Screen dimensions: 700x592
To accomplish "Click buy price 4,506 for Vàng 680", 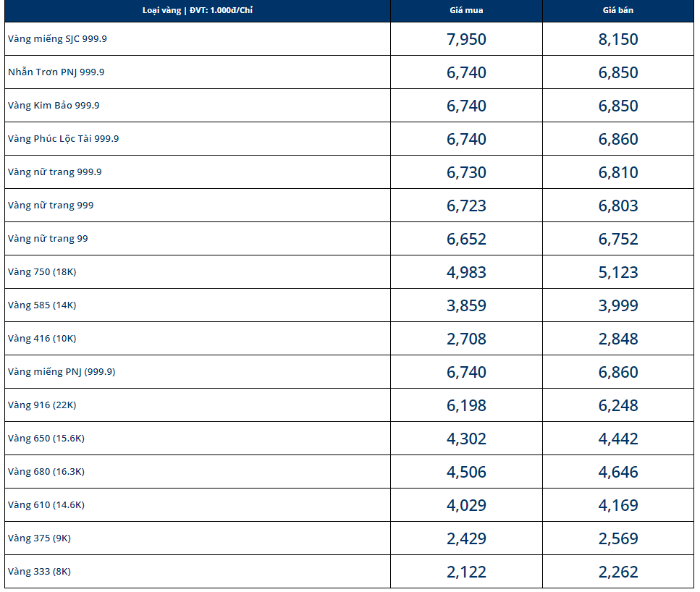I will [466, 472].
